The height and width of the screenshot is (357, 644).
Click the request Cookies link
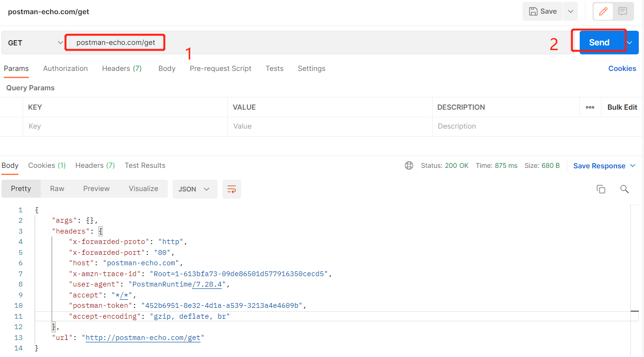622,69
